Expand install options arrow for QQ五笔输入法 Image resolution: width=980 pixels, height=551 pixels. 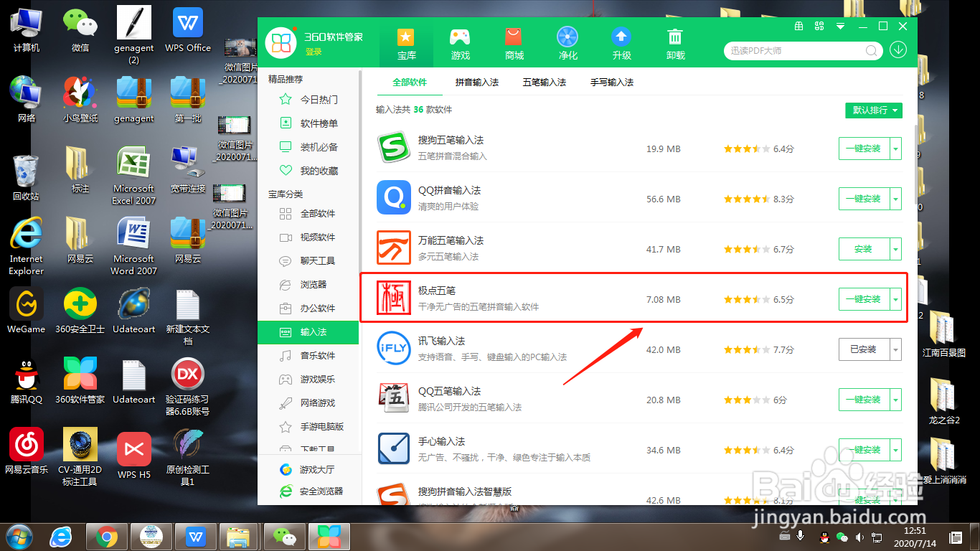(x=895, y=400)
